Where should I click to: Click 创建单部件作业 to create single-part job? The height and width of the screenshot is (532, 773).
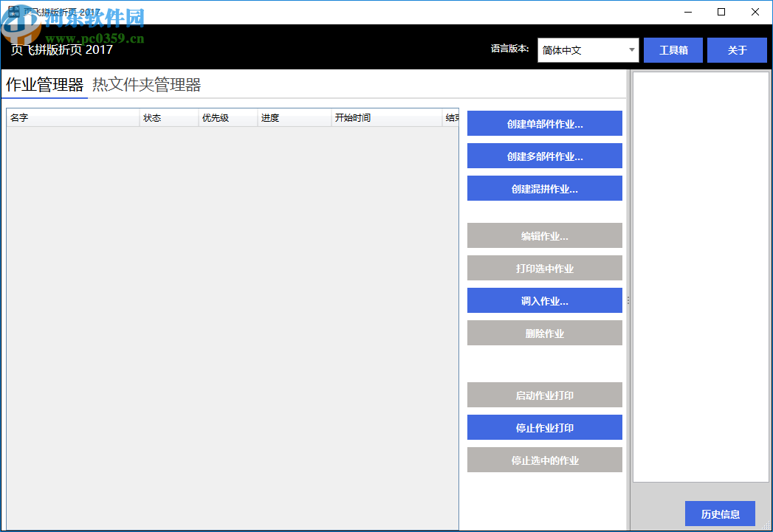point(544,123)
